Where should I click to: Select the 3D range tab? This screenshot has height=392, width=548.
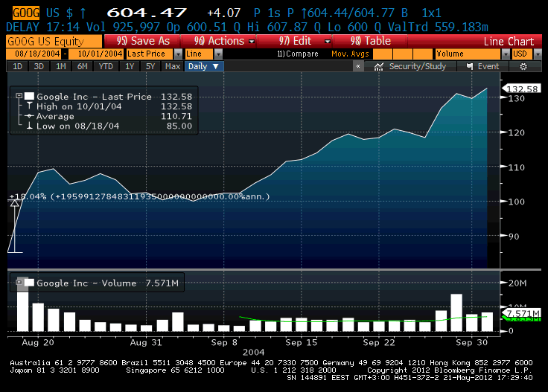(39, 66)
